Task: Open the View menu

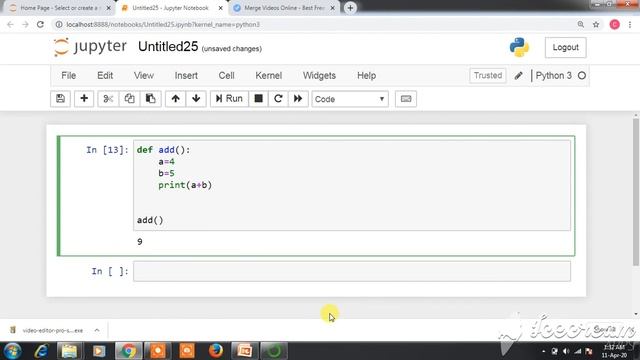Action: pyautogui.click(x=144, y=76)
